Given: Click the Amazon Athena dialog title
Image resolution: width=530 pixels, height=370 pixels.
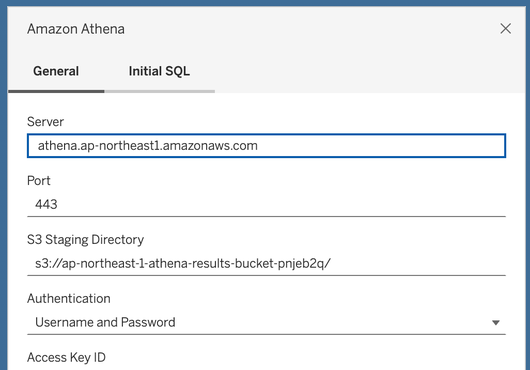Looking at the screenshot, I should coord(76,29).
